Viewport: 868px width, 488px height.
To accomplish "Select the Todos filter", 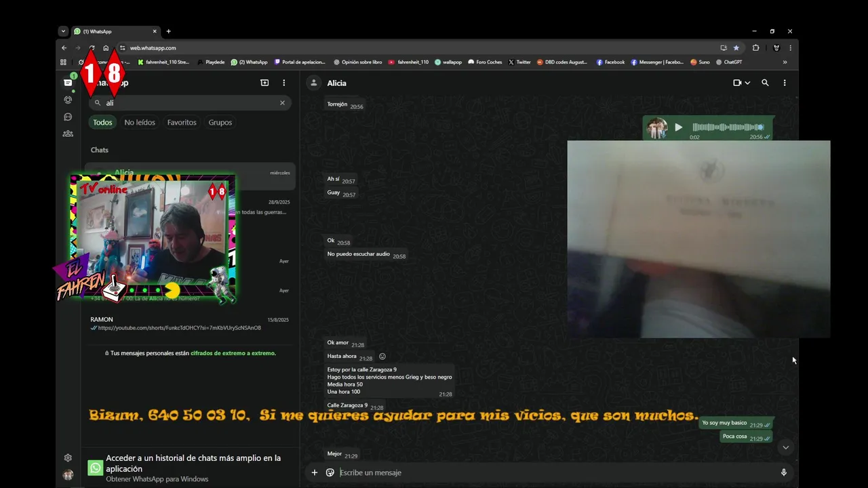I will pyautogui.click(x=102, y=123).
